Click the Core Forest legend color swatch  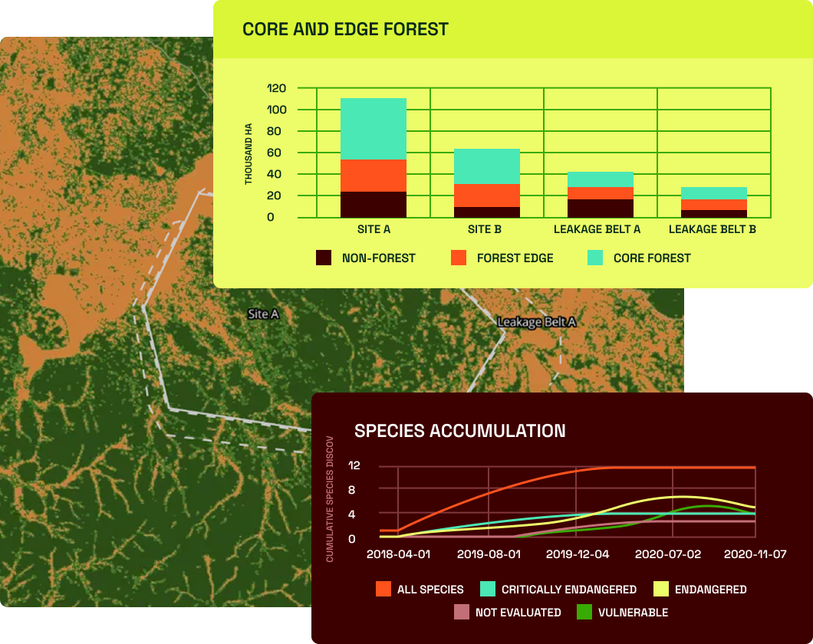[595, 258]
